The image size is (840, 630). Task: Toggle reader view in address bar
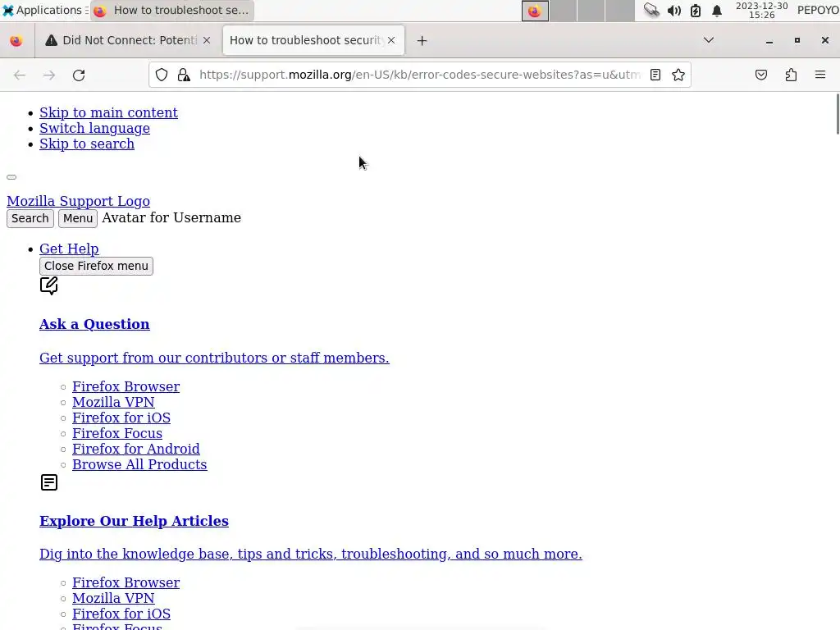(x=655, y=75)
